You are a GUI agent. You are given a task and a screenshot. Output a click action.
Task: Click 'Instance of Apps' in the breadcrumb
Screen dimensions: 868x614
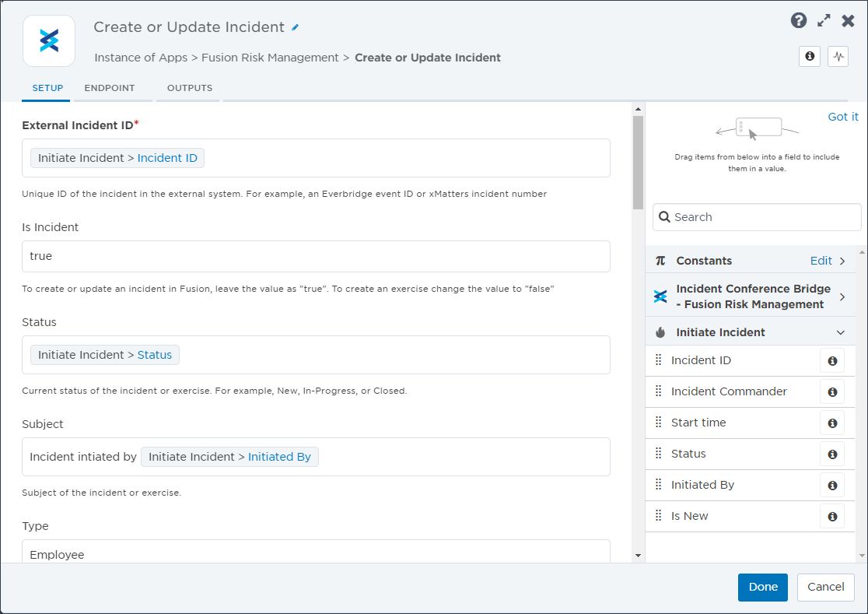[x=141, y=58]
